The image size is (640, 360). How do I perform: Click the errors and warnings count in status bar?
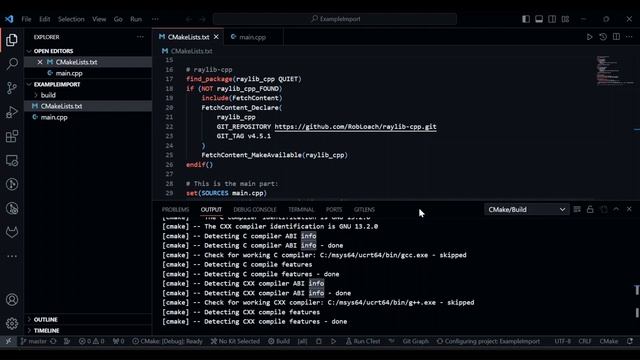91,341
